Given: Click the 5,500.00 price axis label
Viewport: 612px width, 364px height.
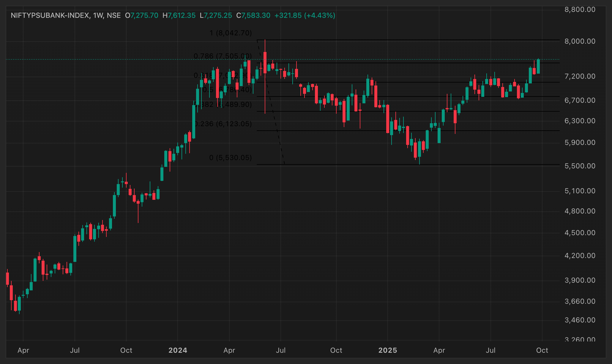Looking at the screenshot, I should point(580,166).
